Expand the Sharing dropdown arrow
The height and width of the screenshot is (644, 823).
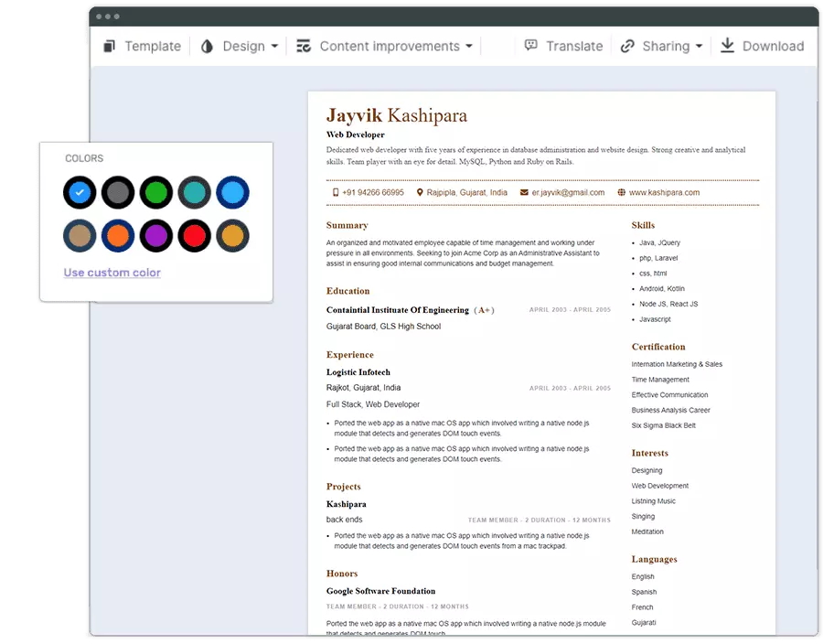[700, 47]
